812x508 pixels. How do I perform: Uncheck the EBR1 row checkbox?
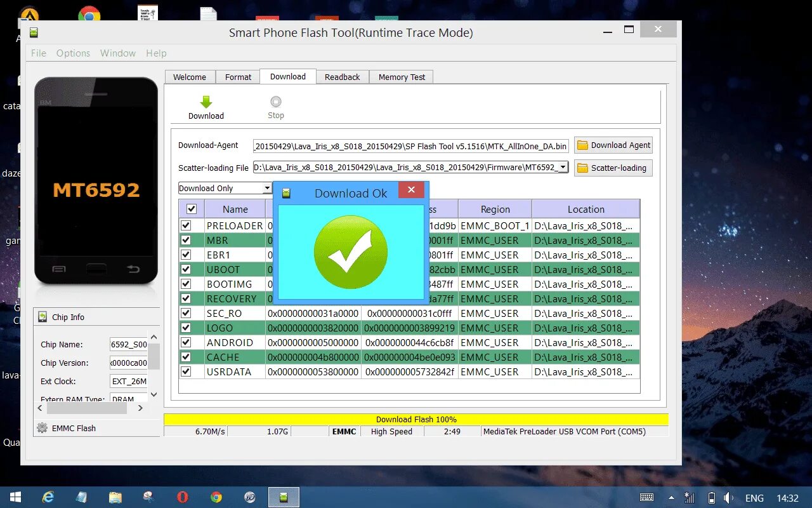186,255
